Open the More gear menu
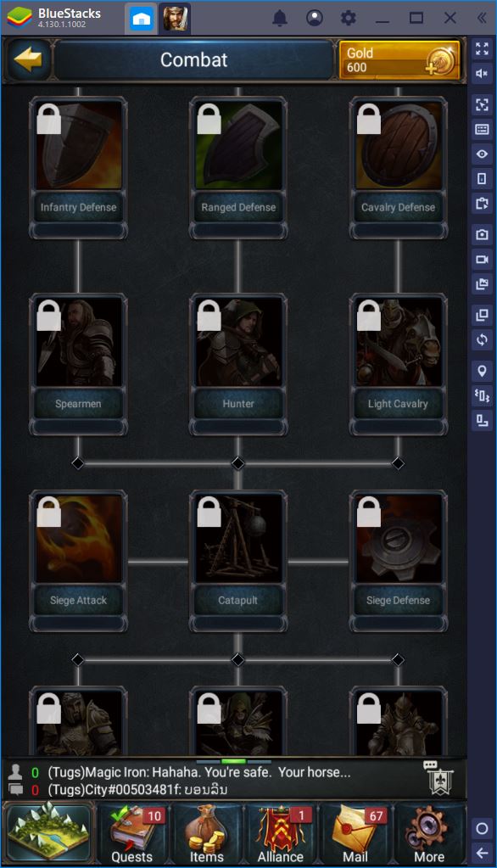Screen dimensions: 497x868 point(429,833)
